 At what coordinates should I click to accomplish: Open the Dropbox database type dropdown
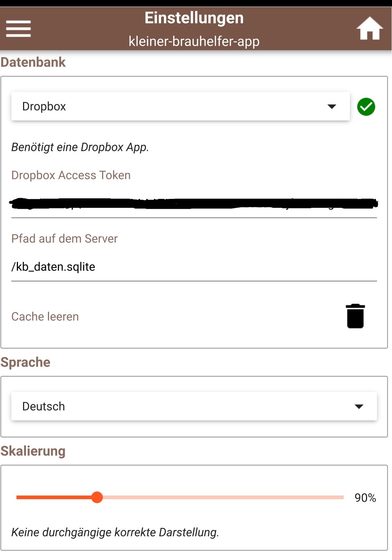[x=172, y=107]
